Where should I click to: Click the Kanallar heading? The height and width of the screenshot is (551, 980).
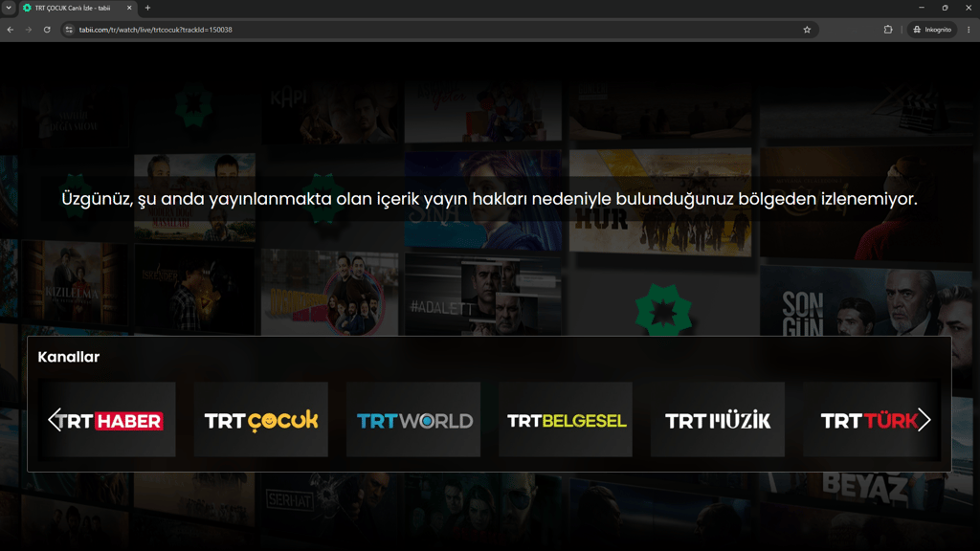tap(69, 357)
